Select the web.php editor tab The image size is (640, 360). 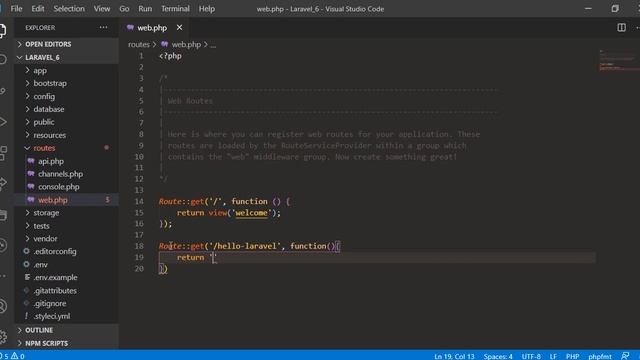(x=152, y=27)
